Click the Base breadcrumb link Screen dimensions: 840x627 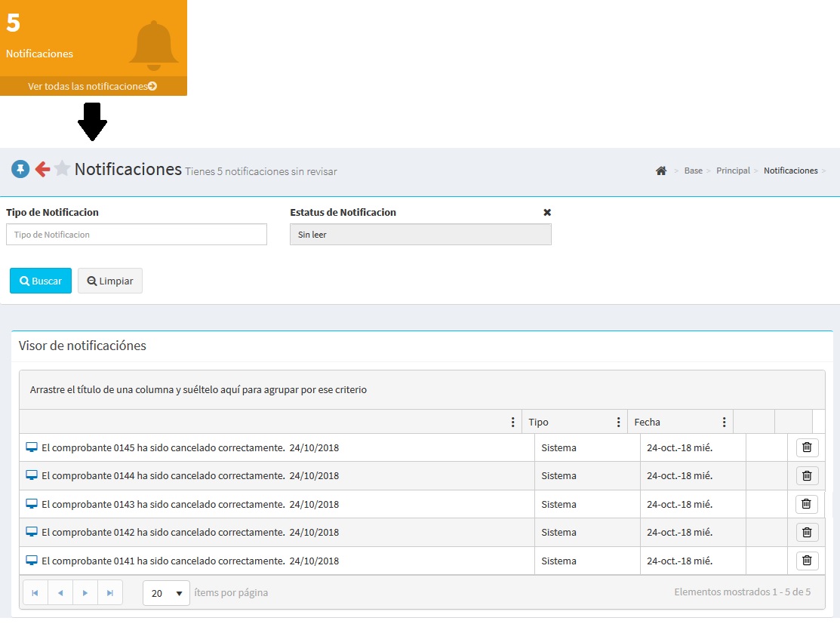tap(693, 171)
